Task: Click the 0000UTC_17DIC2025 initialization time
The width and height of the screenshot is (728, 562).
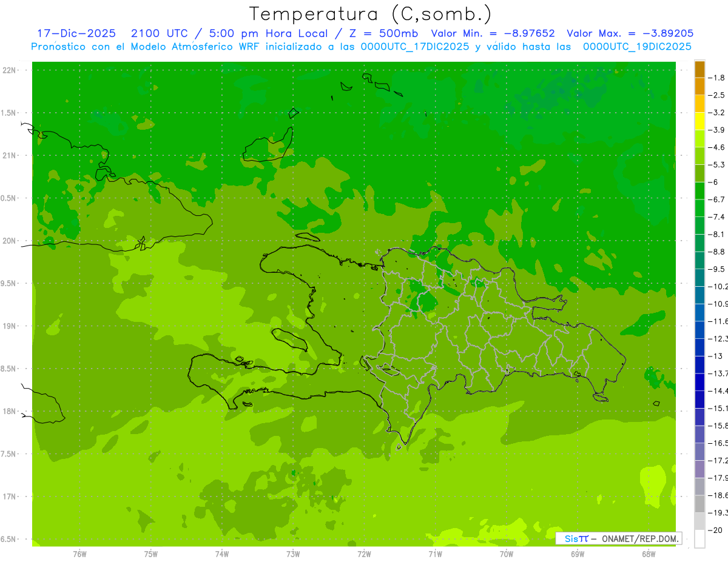Action: pyautogui.click(x=415, y=47)
